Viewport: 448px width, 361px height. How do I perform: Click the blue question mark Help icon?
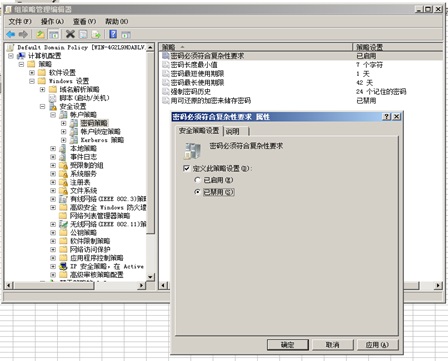pyautogui.click(x=113, y=34)
